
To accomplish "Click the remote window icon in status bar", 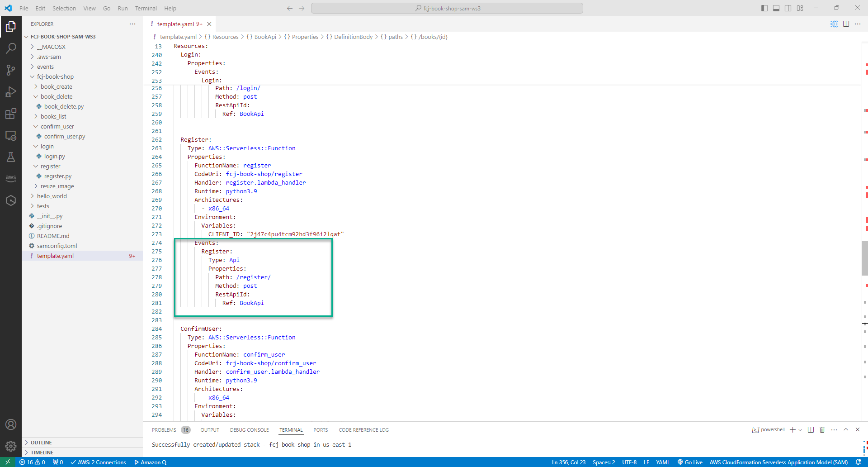I will click(x=8, y=462).
